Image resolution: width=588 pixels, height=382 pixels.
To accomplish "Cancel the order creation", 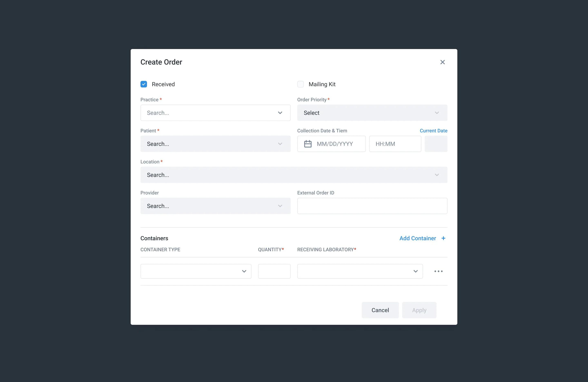I will pos(380,310).
